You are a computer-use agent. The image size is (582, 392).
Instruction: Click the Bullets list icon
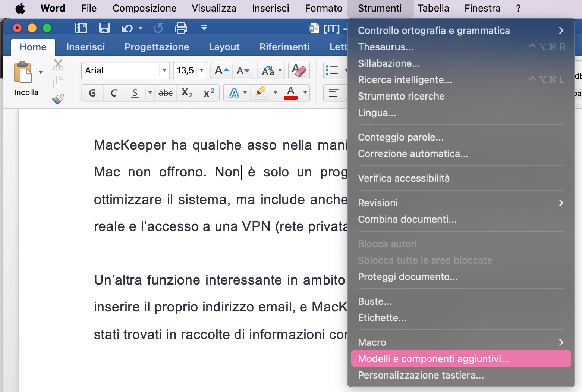click(x=331, y=70)
